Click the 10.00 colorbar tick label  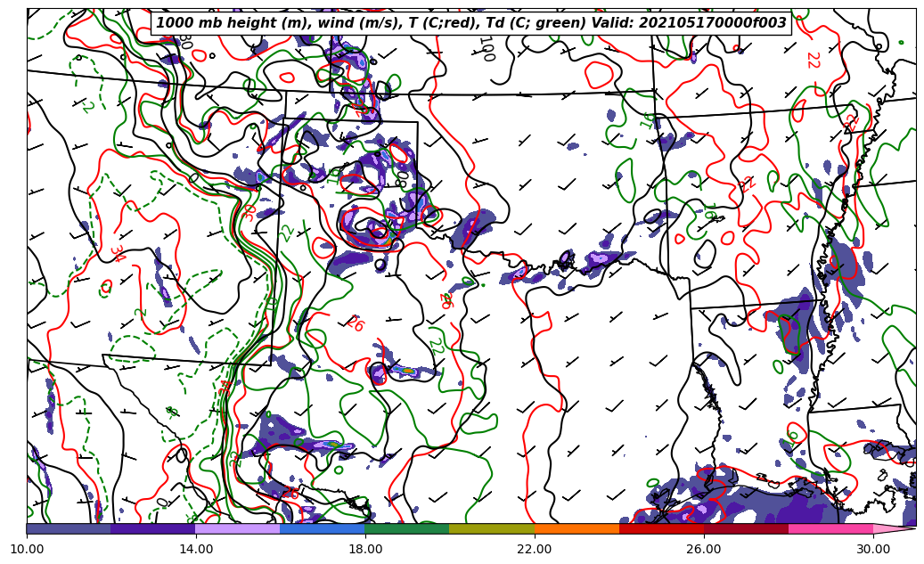[27, 549]
